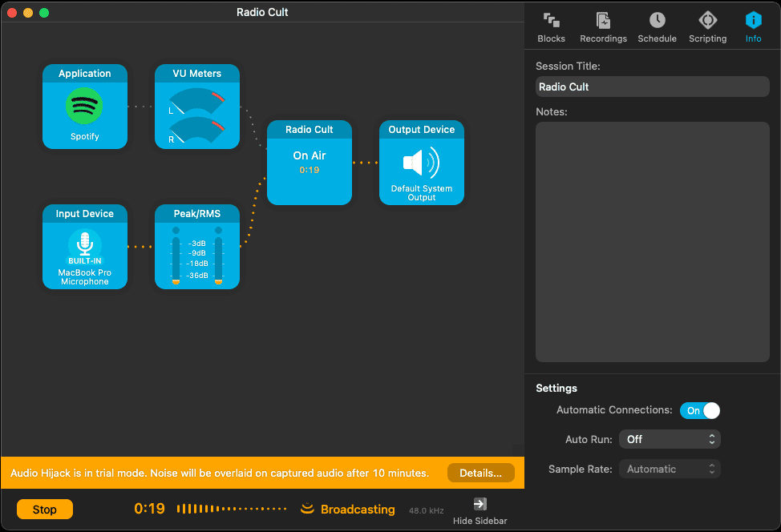Click the Settings heading
The width and height of the screenshot is (781, 532).
pyautogui.click(x=556, y=388)
